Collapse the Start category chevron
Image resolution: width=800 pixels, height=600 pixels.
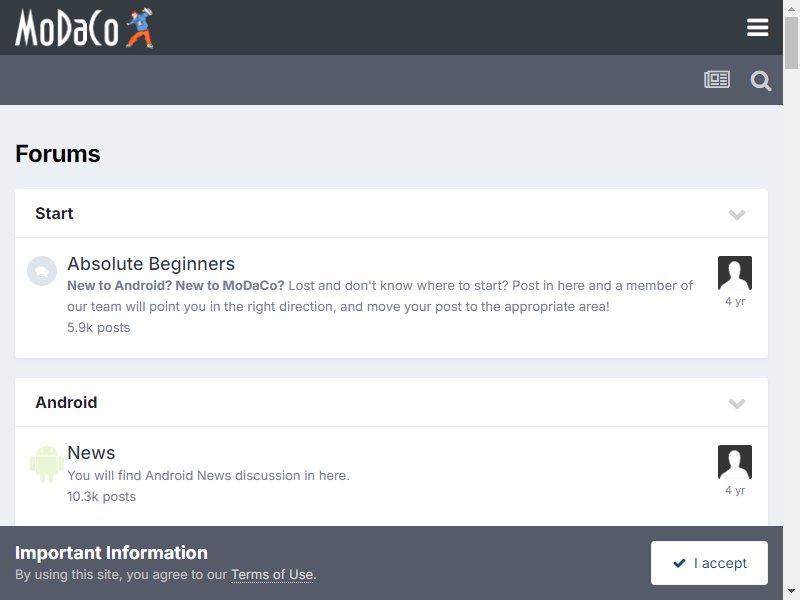(737, 214)
